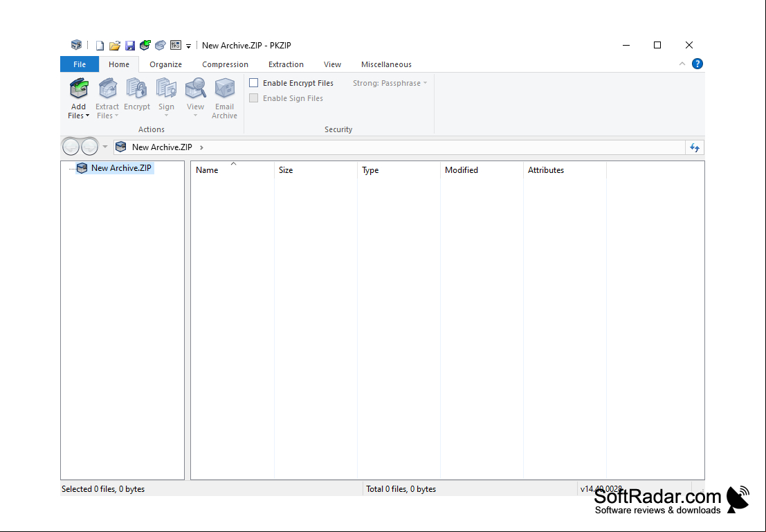Switch to the Miscellaneous ribbon tab
This screenshot has width=766, height=532.
coord(386,64)
